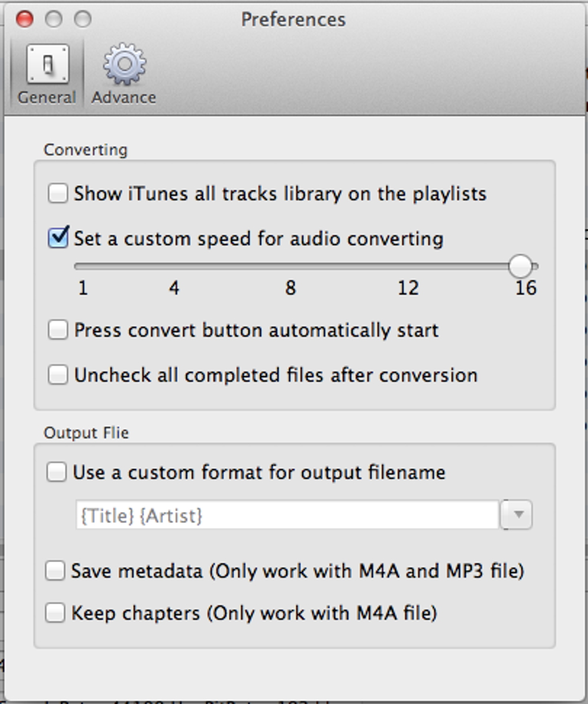Click the {Title} {Artist} format field

pos(287,515)
